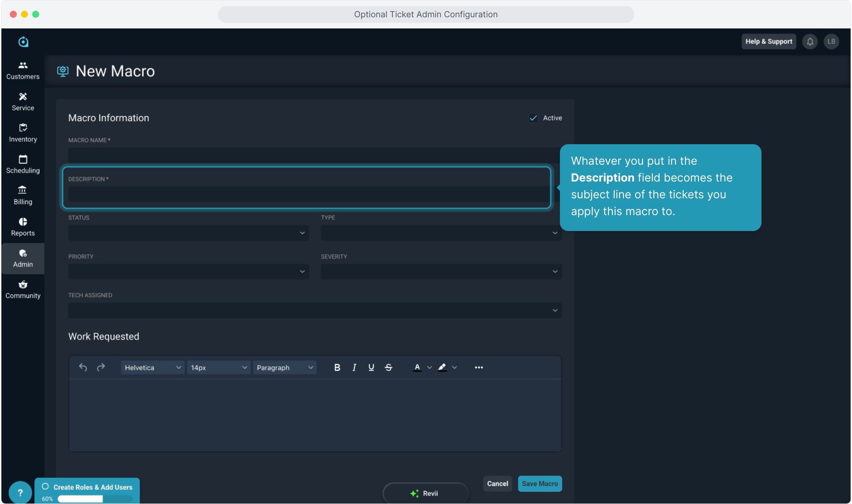Show more editor options (three dots)
Viewport: 852px width, 504px height.
(x=479, y=368)
